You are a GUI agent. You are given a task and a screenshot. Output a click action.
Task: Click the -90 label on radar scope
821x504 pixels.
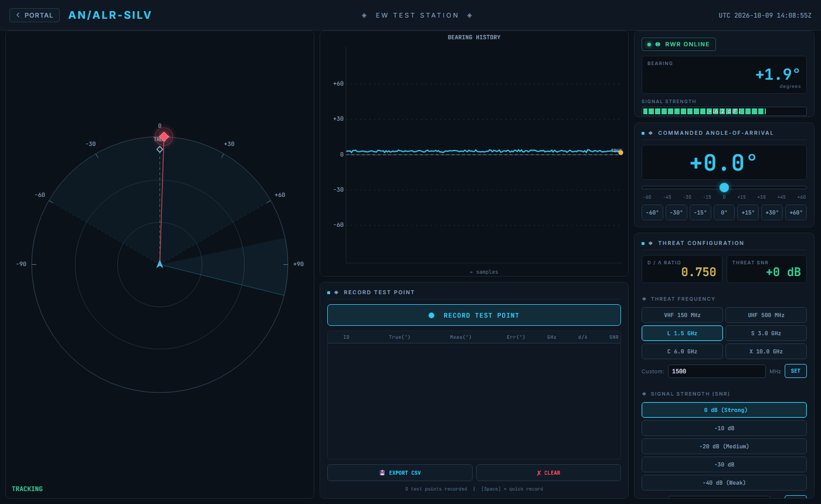[21, 264]
